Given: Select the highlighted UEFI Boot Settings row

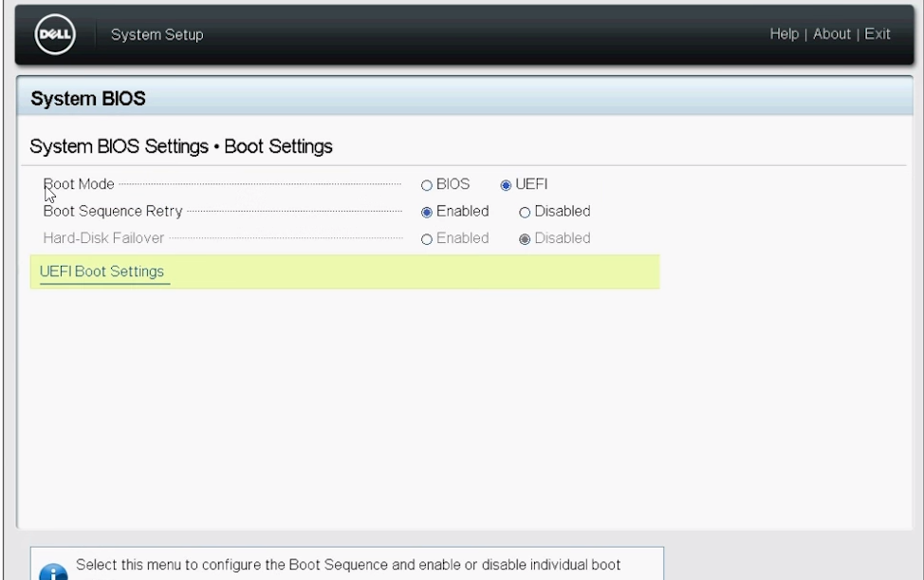Looking at the screenshot, I should coord(346,271).
